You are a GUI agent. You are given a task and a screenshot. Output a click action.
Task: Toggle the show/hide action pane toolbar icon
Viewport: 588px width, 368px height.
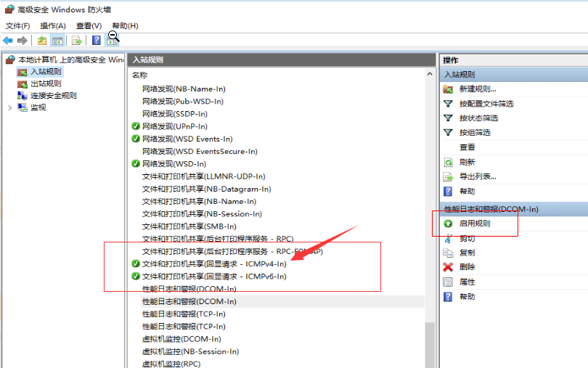pos(112,41)
